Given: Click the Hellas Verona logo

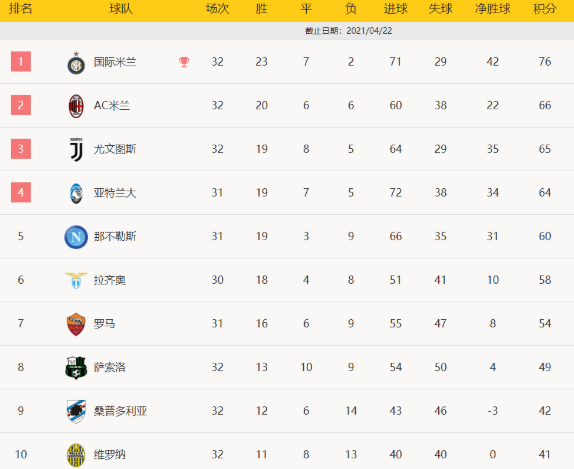Looking at the screenshot, I should pos(76,455).
